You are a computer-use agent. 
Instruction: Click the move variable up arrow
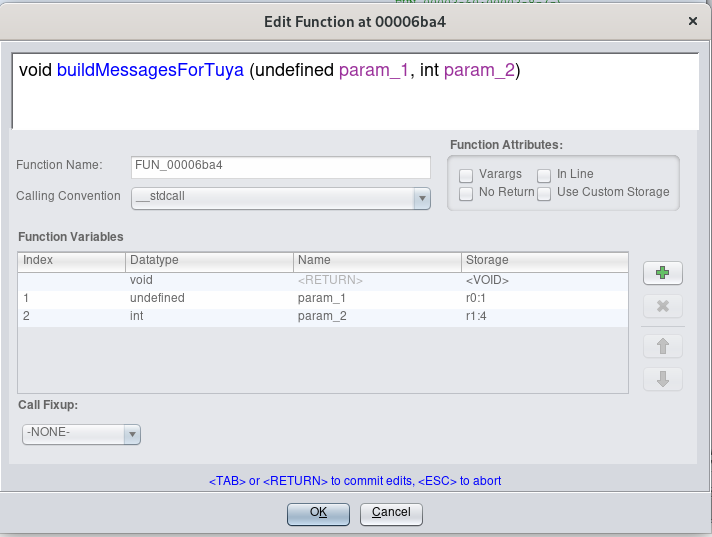click(661, 346)
